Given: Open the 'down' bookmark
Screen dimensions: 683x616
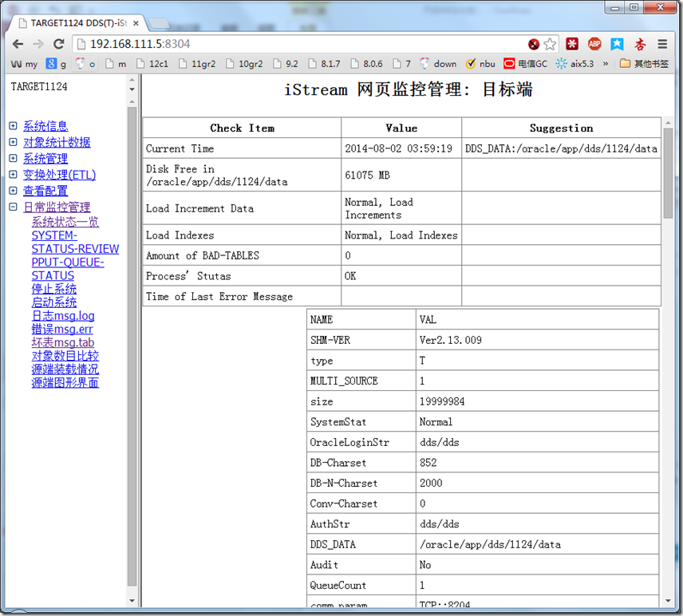Looking at the screenshot, I should click(438, 64).
